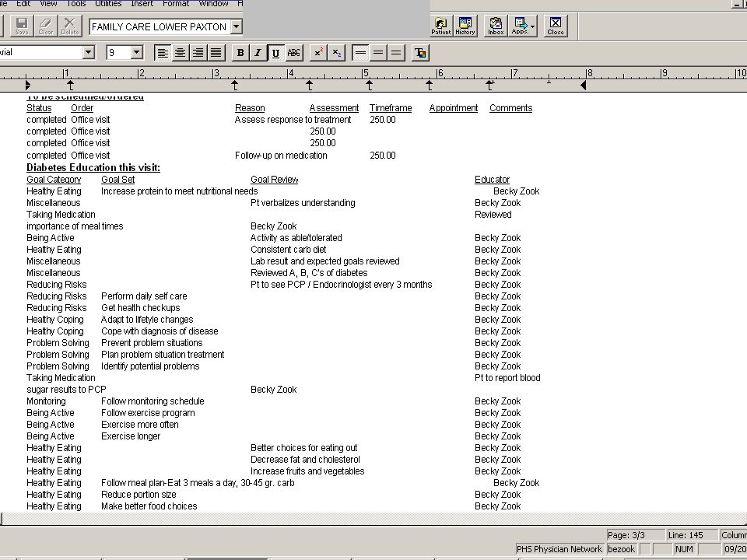Click the bezook user status field

(x=622, y=549)
